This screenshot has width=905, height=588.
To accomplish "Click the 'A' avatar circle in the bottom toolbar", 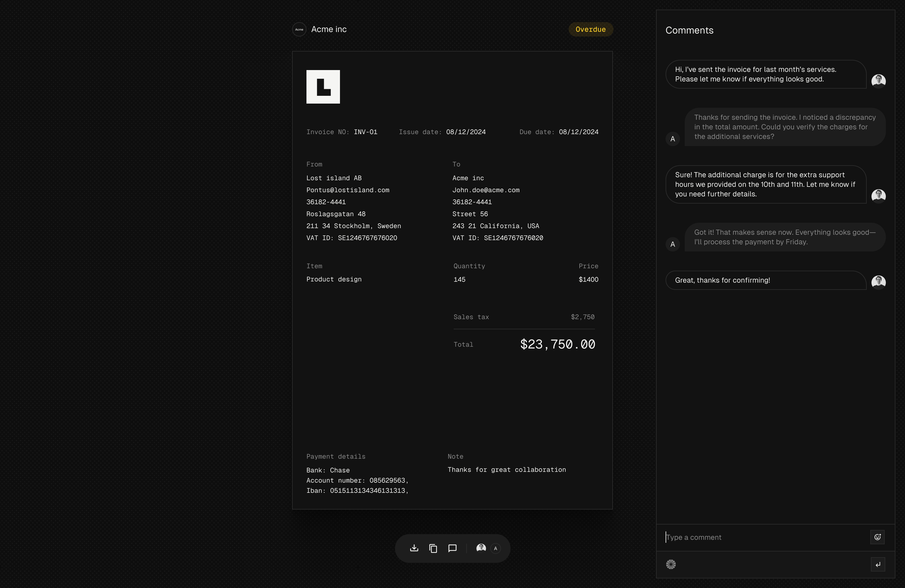I will click(496, 548).
